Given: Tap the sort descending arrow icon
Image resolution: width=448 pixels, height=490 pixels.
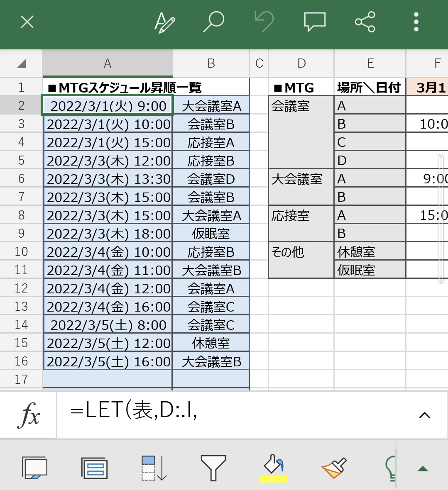Looking at the screenshot, I should point(154,468).
